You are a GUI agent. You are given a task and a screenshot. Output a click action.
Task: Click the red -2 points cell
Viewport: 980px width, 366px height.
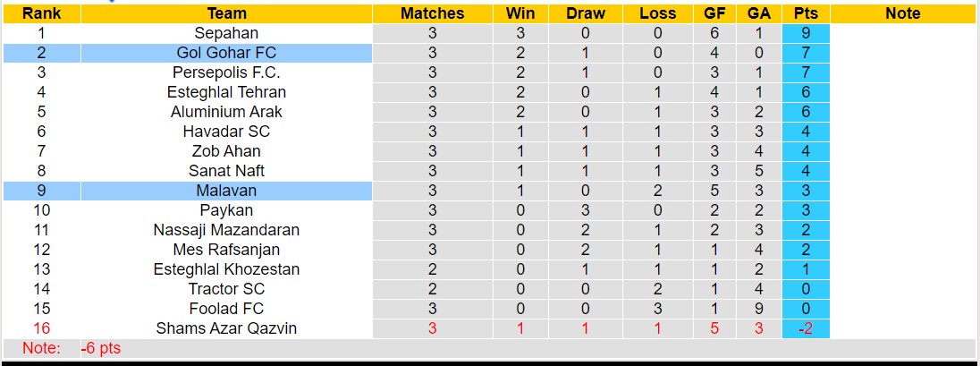[x=806, y=328]
